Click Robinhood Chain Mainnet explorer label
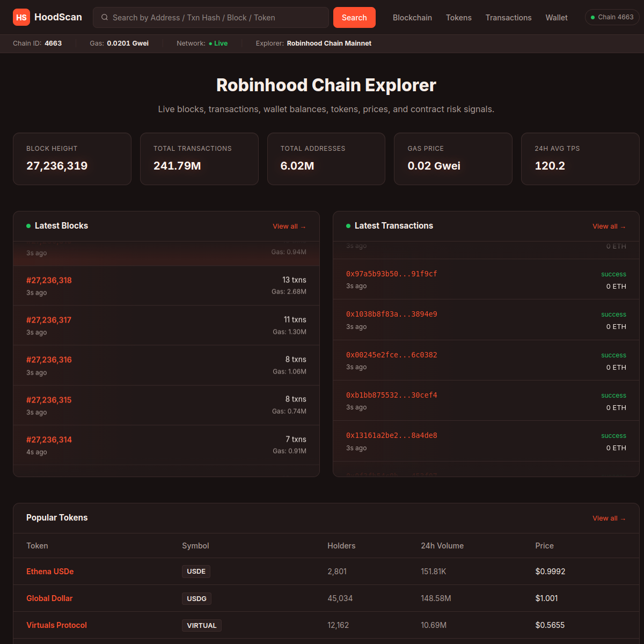This screenshot has width=644, height=644. tap(329, 43)
